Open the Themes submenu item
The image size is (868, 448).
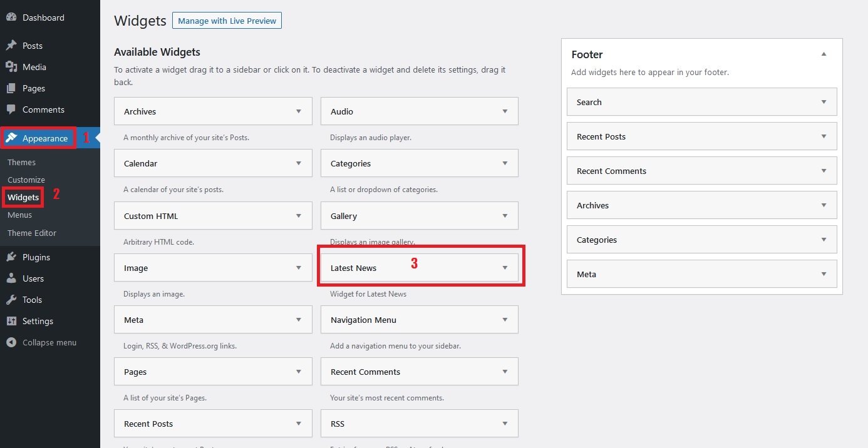point(21,162)
